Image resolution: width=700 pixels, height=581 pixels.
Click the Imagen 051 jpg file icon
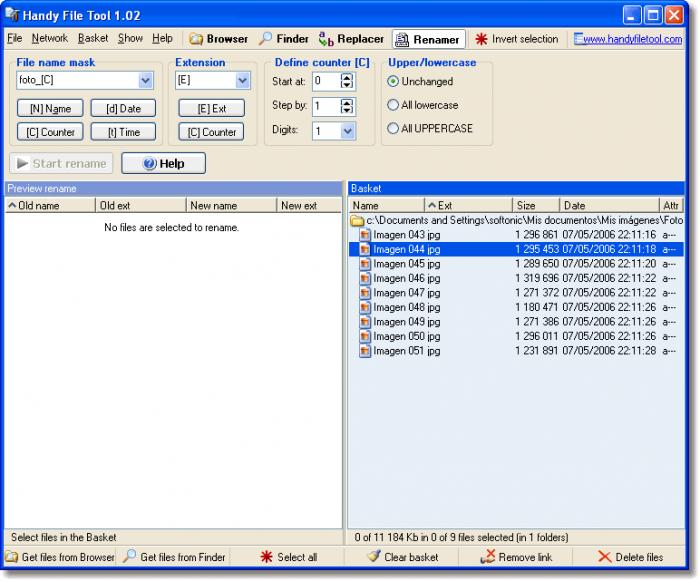365,351
